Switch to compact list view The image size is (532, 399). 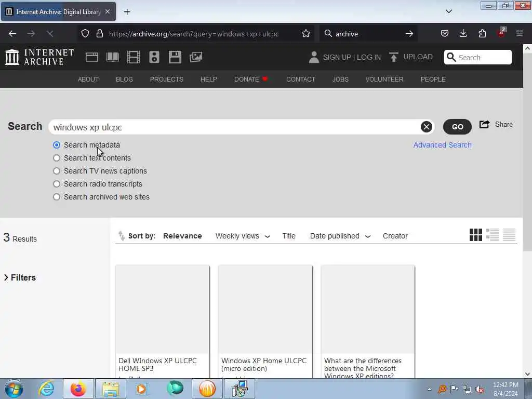click(509, 235)
